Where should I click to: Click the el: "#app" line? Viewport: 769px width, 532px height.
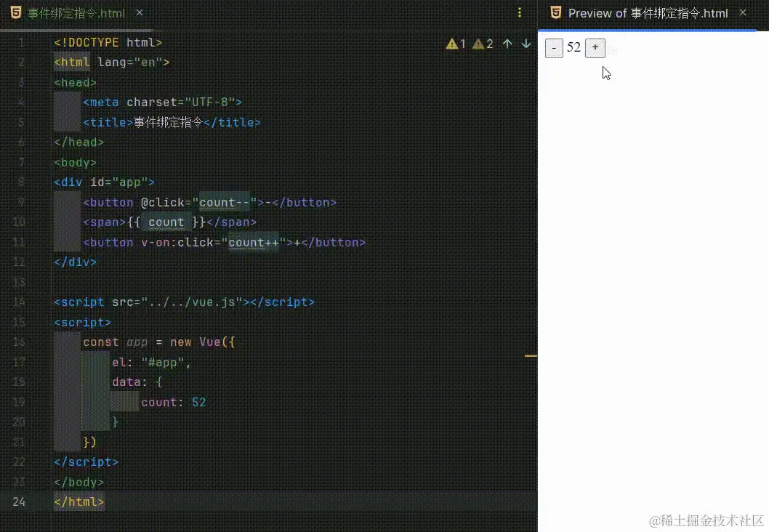point(151,363)
